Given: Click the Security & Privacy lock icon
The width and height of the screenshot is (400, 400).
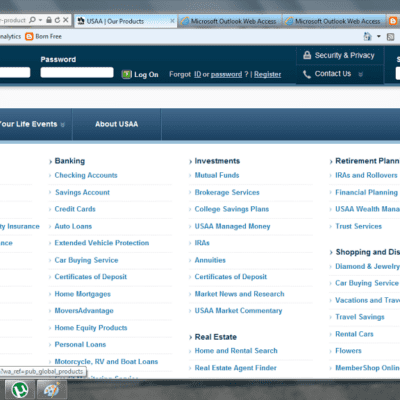Looking at the screenshot, I should [x=307, y=55].
